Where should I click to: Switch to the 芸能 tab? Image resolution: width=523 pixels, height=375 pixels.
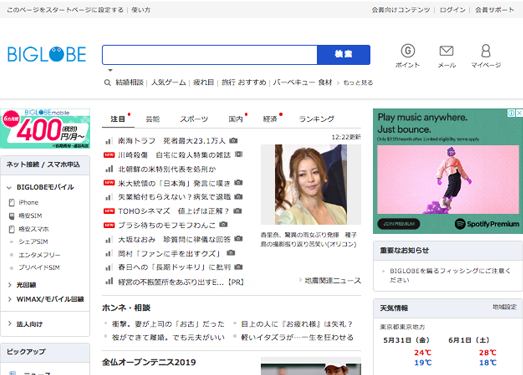pos(153,119)
